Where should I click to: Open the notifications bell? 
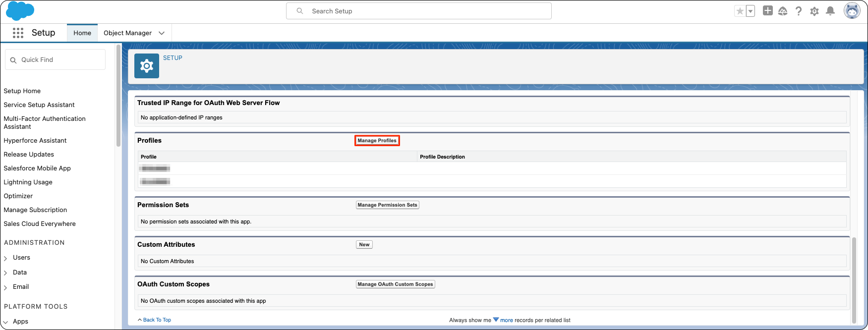coord(830,11)
